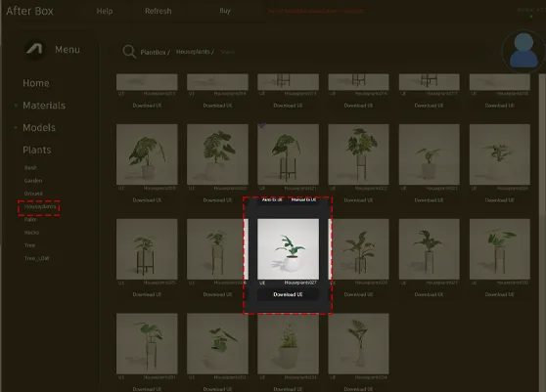Select the Houseplants030 thumbnail
This screenshot has width=546, height=392.
tap(500, 249)
